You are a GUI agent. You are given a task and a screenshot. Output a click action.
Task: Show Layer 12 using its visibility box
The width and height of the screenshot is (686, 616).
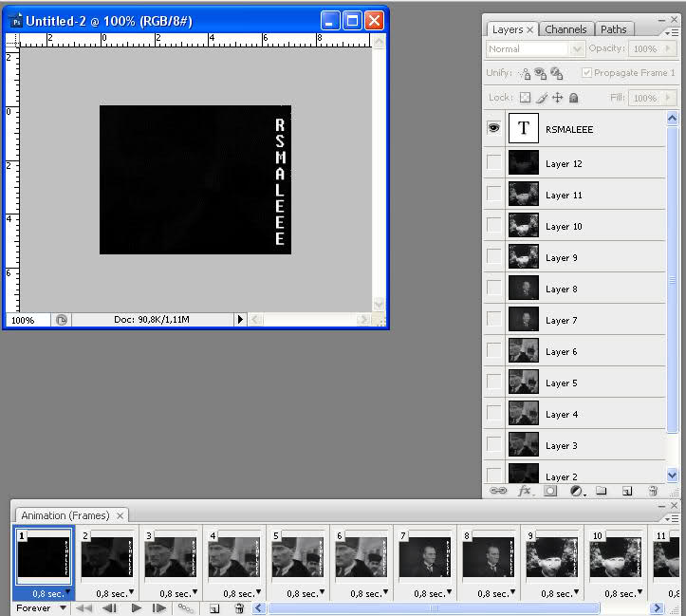493,163
